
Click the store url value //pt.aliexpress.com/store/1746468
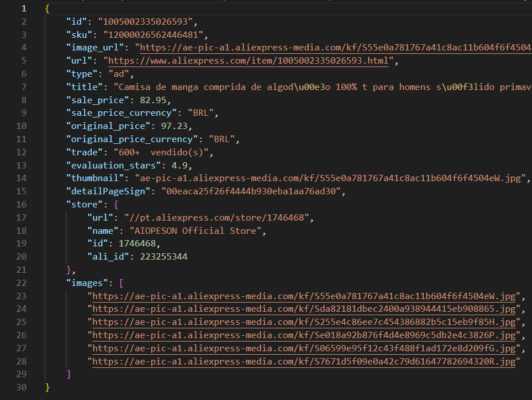click(216, 218)
